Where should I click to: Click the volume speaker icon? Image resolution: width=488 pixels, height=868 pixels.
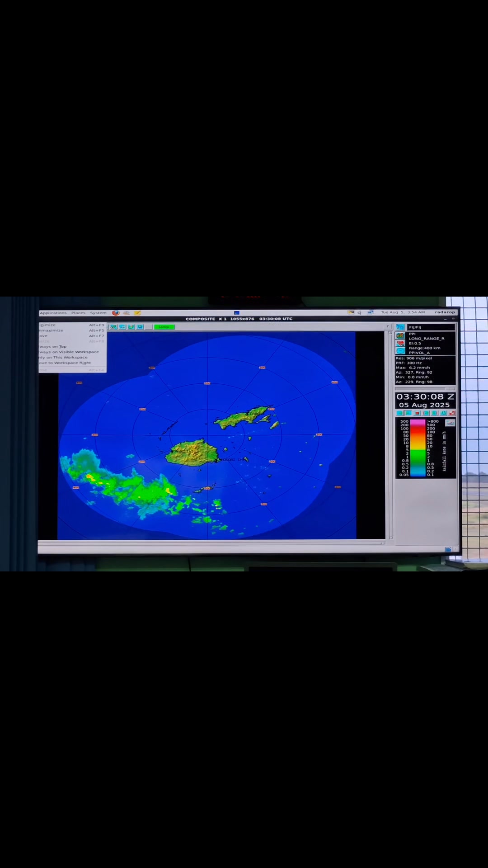pos(360,312)
